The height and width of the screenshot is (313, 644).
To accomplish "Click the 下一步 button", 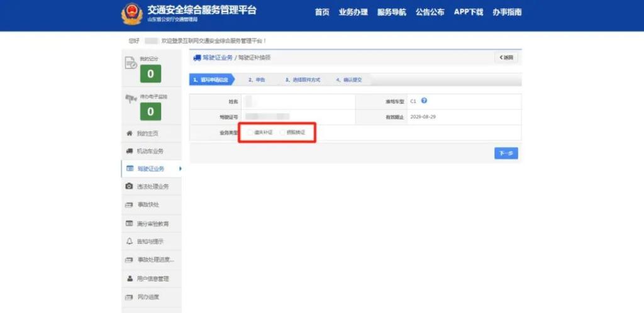I will [506, 153].
